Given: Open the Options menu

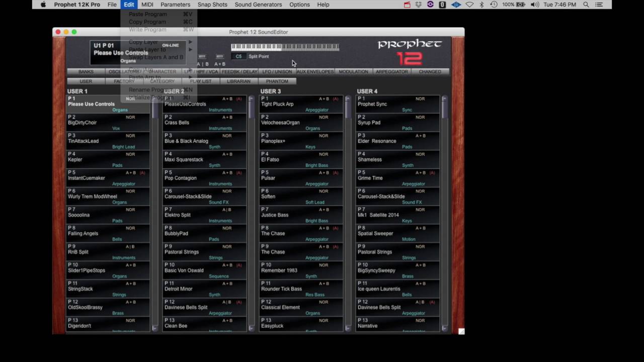Looking at the screenshot, I should 299,5.
